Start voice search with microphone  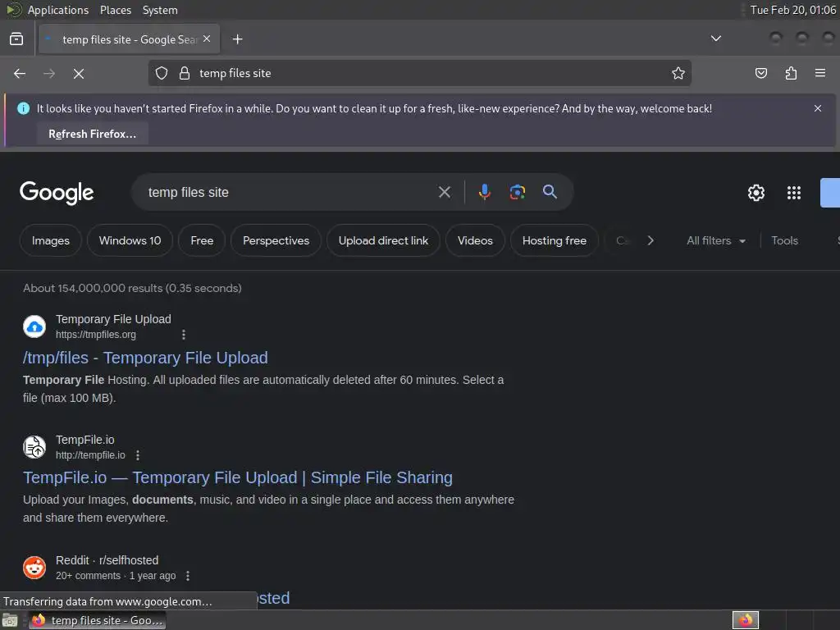(x=484, y=192)
